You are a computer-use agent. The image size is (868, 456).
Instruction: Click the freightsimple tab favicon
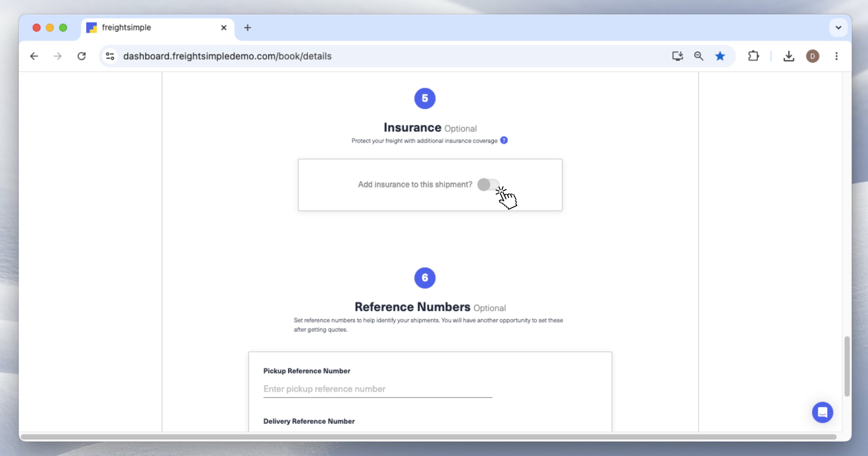[92, 28]
